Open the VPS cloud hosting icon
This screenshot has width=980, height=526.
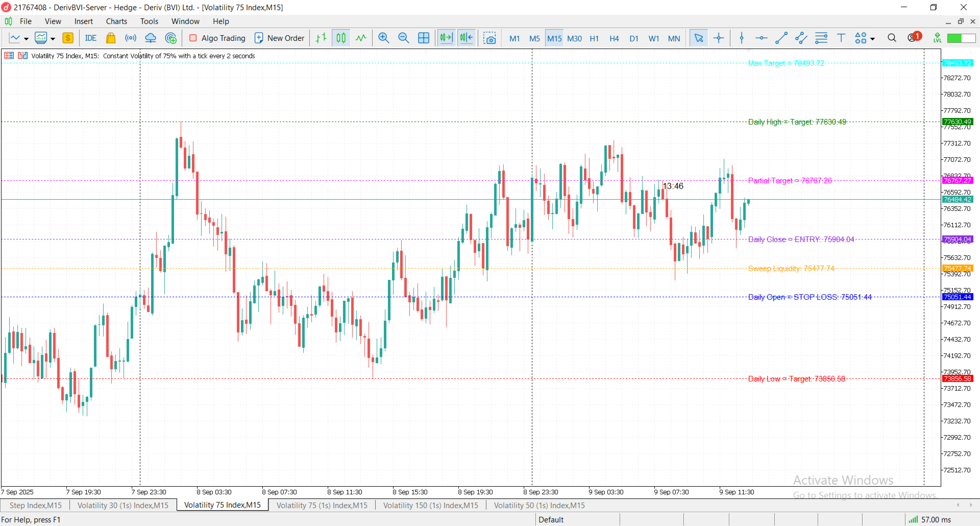[151, 38]
